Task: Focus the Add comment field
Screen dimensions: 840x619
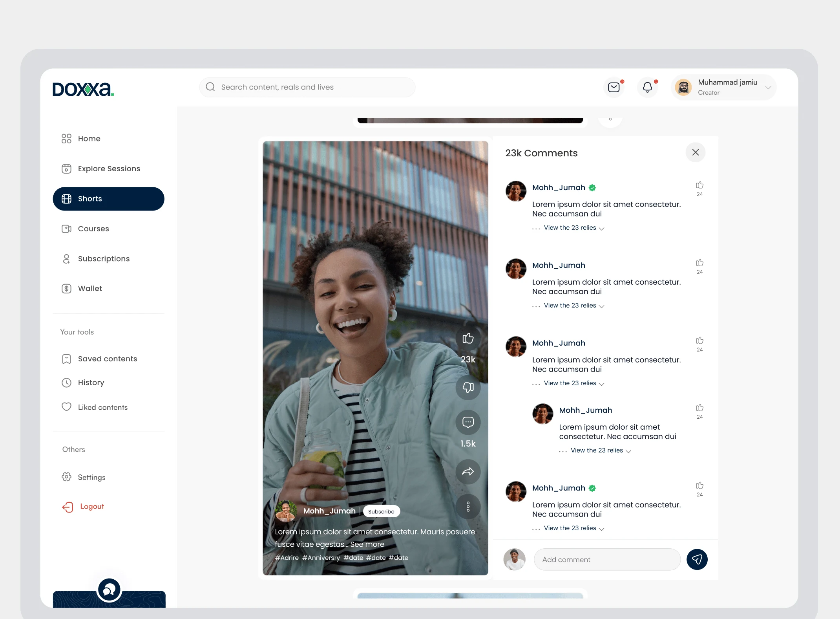Action: (x=607, y=559)
